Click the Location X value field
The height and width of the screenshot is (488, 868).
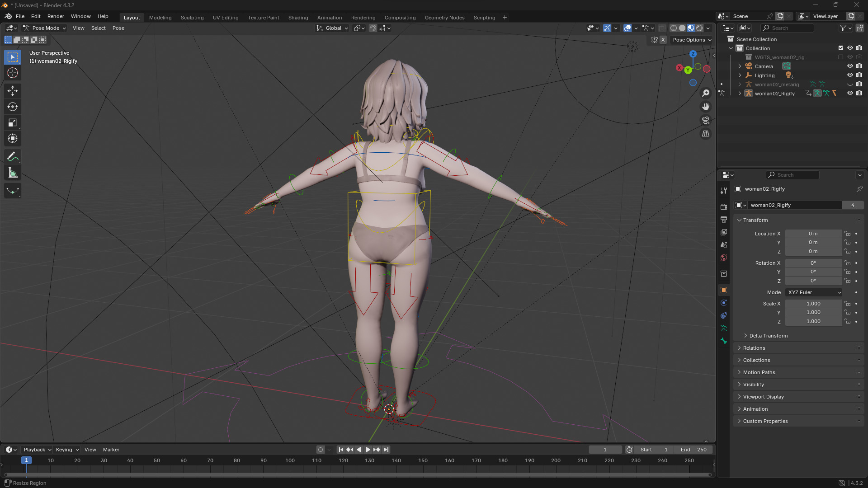click(x=813, y=234)
